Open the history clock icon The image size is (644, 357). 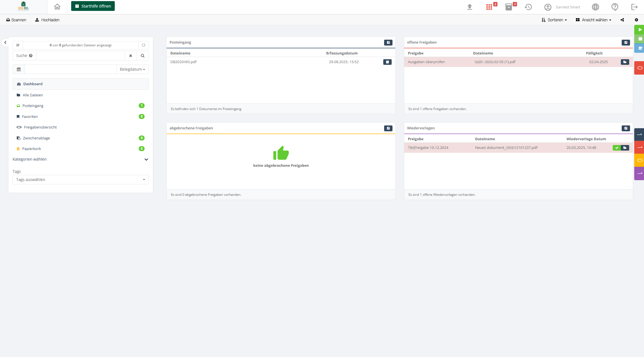(x=528, y=7)
